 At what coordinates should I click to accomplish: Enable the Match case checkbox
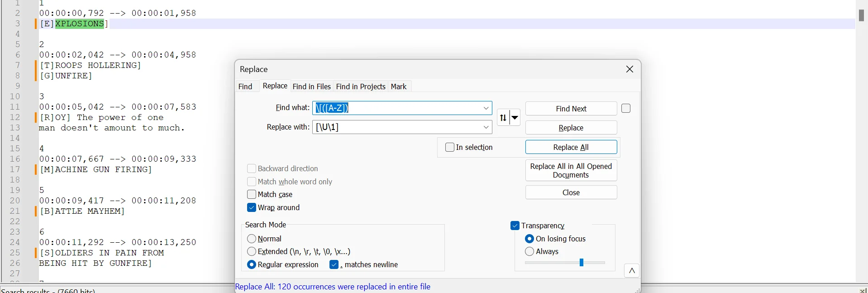tap(252, 195)
